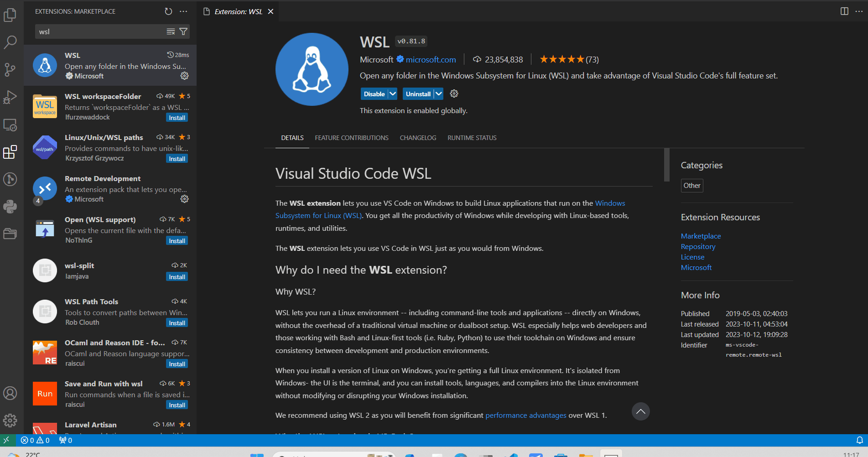The image size is (868, 457).
Task: Open the Remote Explorer view
Action: click(x=10, y=125)
